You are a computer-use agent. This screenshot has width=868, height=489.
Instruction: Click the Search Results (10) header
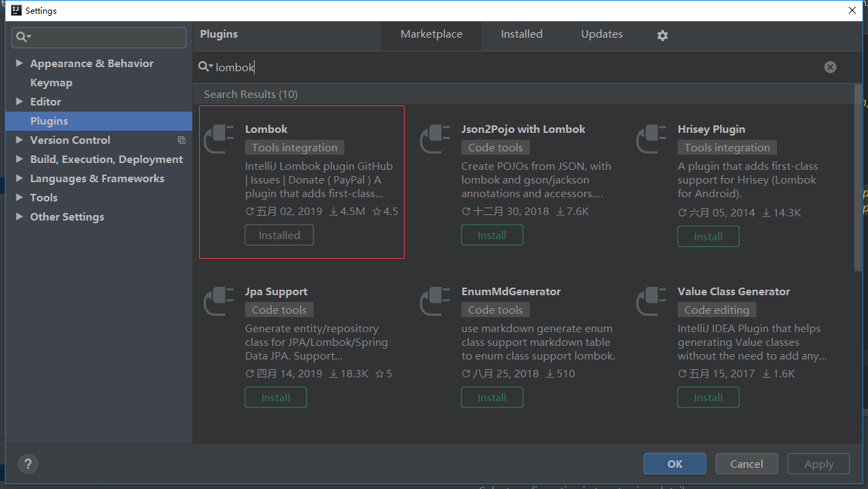point(251,94)
